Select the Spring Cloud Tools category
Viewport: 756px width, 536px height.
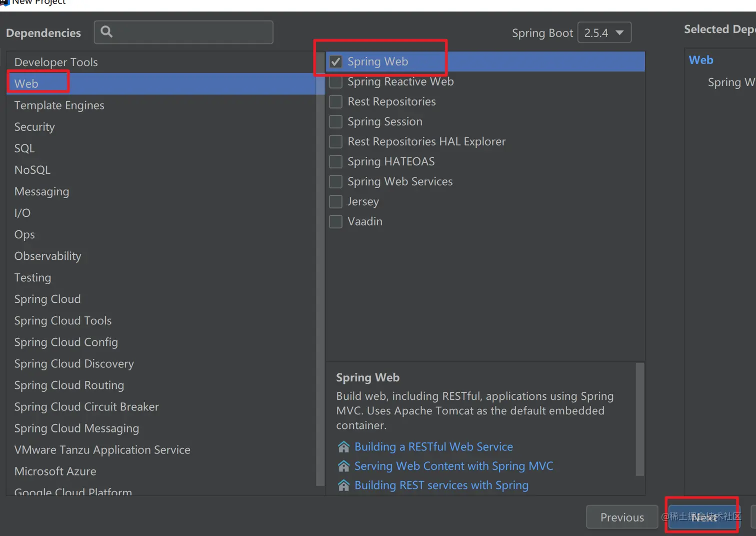coord(161,320)
